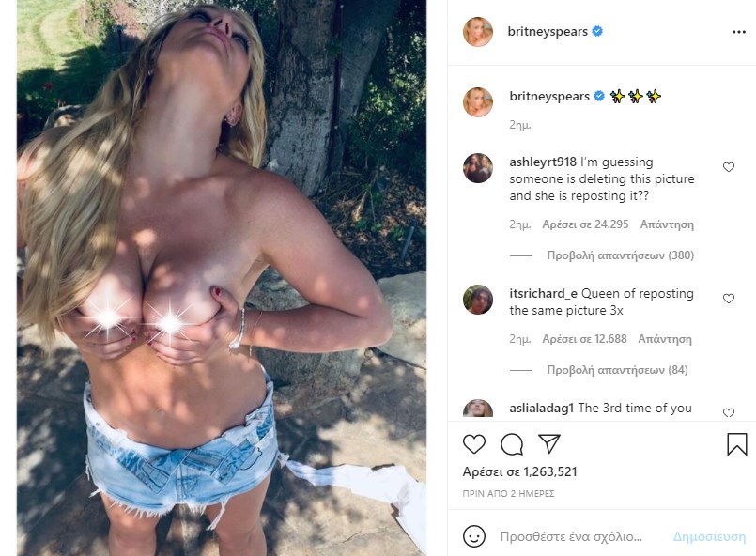Viewport: 756px width, 556px height.
Task: View likes list Αρέσει σε 1,263,521
Action: 519,471
